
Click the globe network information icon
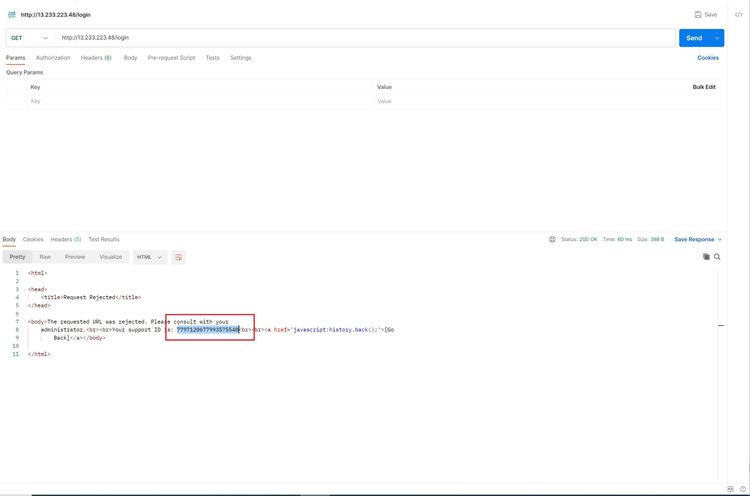[552, 240]
